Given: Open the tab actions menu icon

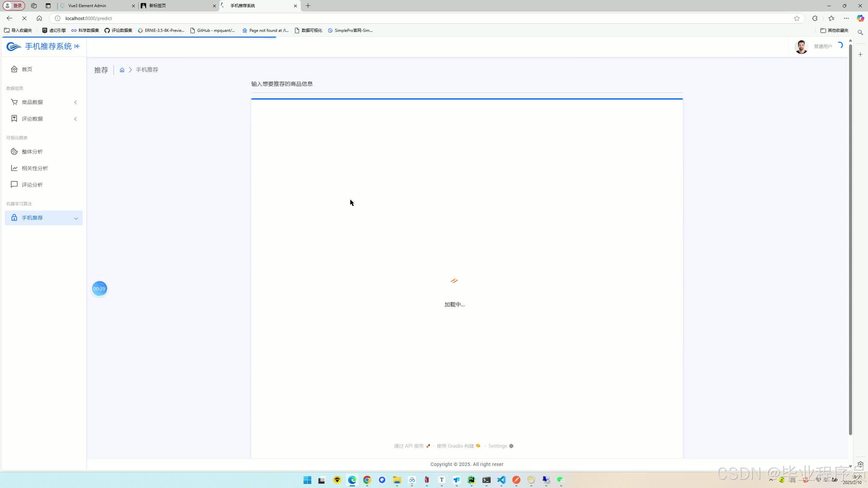Looking at the screenshot, I should (48, 6).
